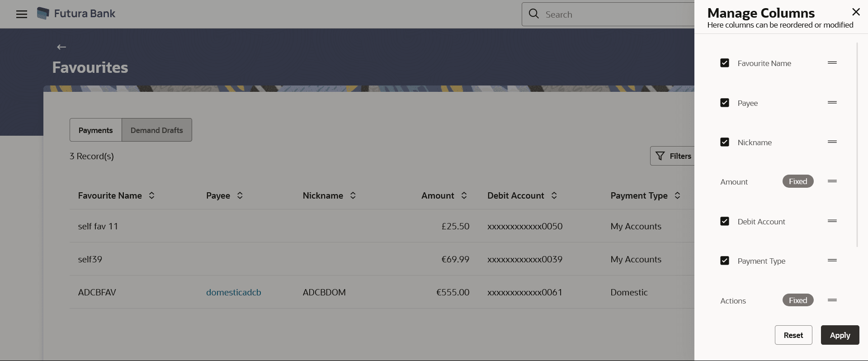This screenshot has width=868, height=361.
Task: Click the Fixed badge beside Actions
Action: (798, 300)
